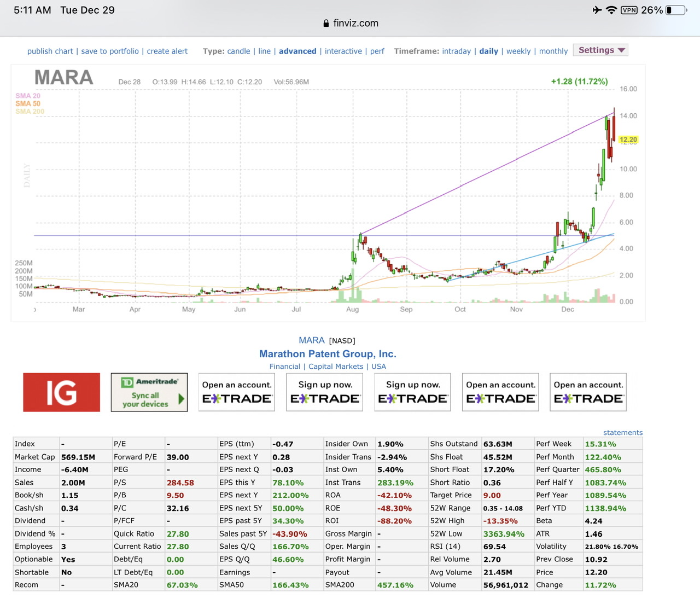Select the weekly timeframe
This screenshot has width=700, height=598.
pos(518,51)
